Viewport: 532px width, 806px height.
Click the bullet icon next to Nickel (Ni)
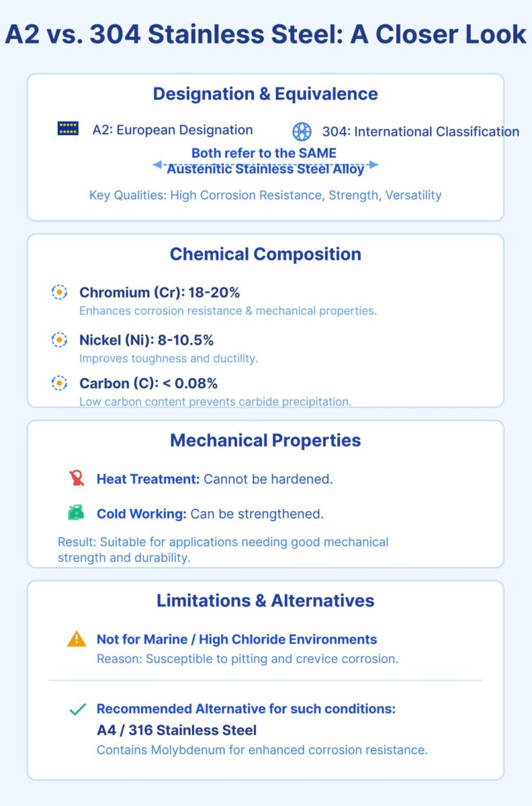(x=60, y=340)
